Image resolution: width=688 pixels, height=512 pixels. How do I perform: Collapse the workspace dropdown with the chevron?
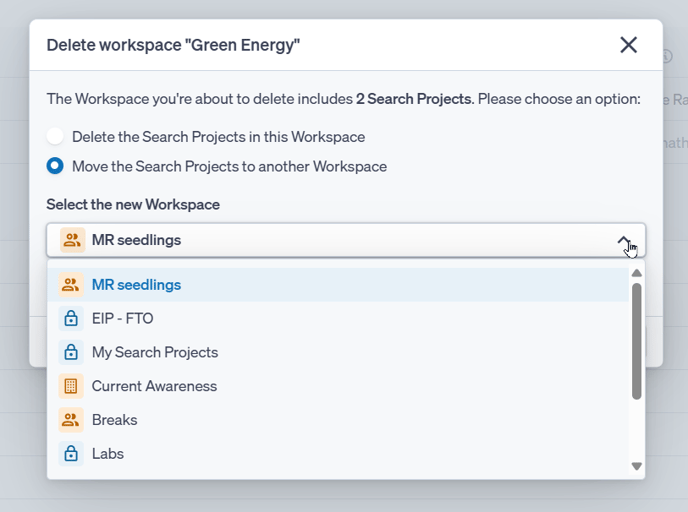coord(624,240)
